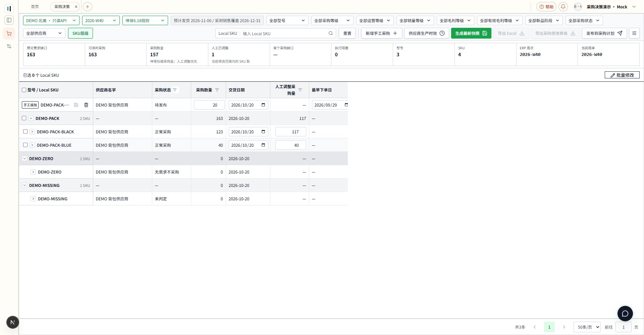Click the round N avatar icon at bottom left
Viewport: 644px width, 335px height.
[x=13, y=322]
